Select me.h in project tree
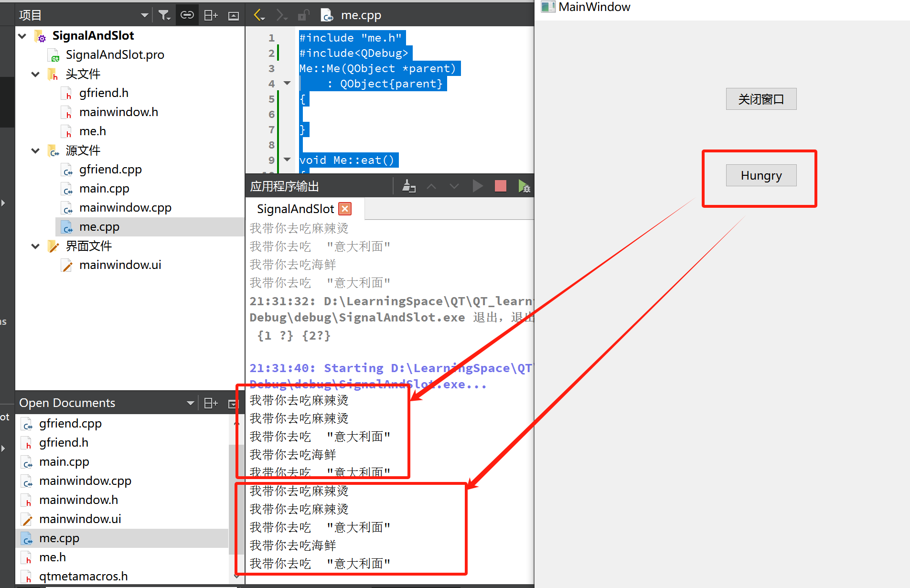The width and height of the screenshot is (910, 588). tap(93, 131)
